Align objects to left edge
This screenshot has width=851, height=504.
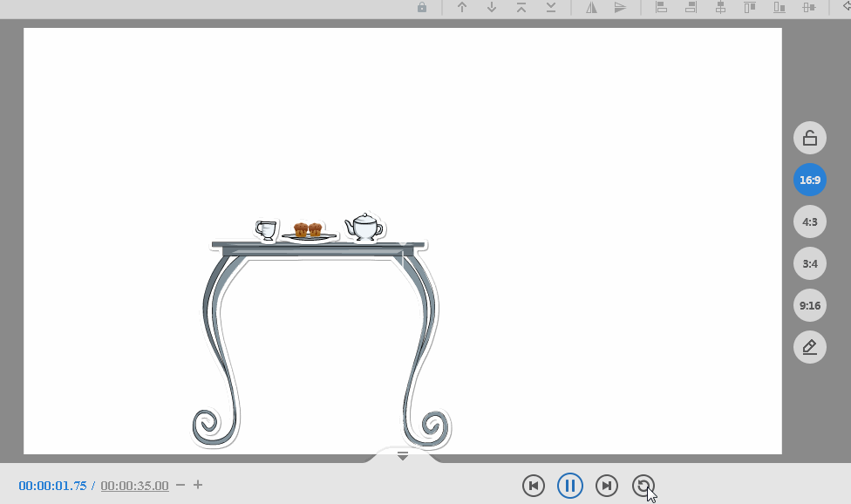tap(661, 7)
